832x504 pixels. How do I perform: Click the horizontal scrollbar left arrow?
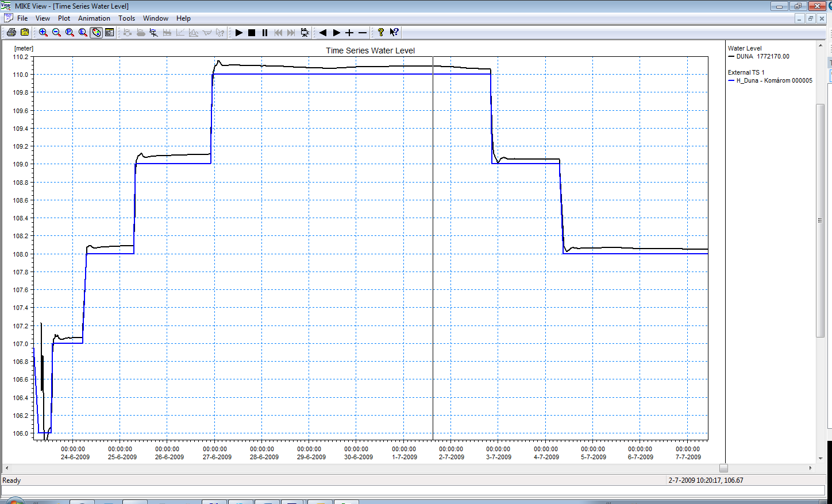[x=6, y=468]
